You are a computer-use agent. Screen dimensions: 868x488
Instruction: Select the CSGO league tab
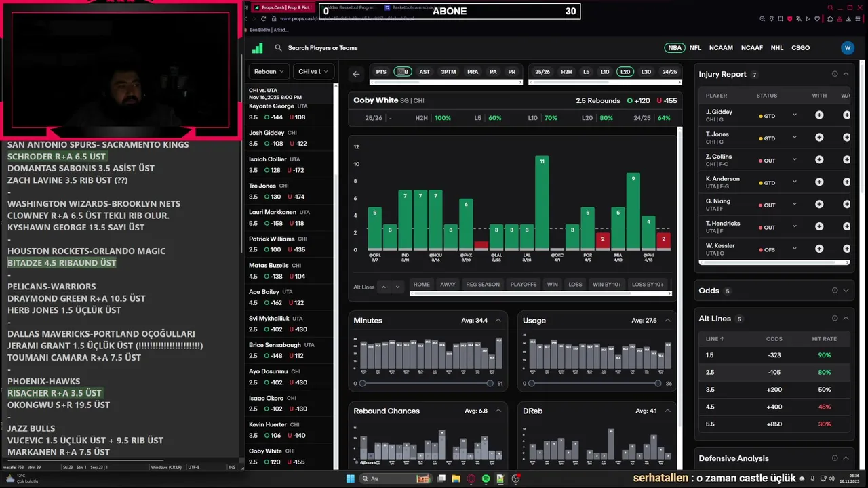800,48
